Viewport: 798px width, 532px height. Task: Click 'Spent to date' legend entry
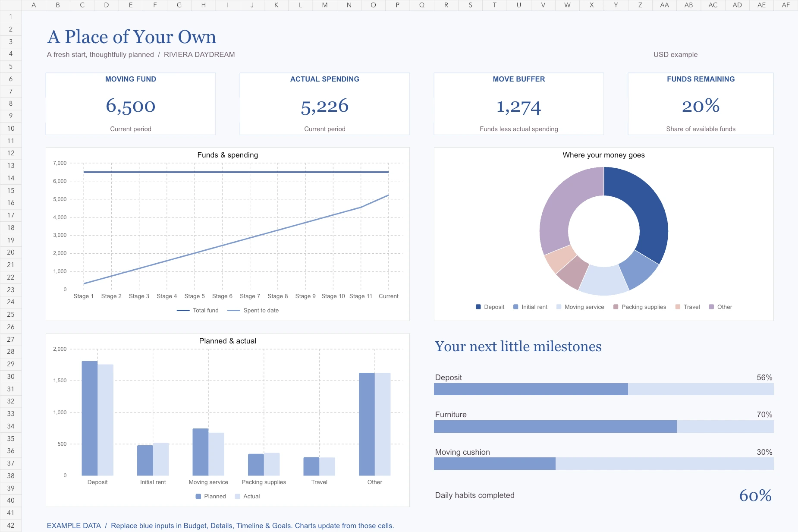(253, 310)
